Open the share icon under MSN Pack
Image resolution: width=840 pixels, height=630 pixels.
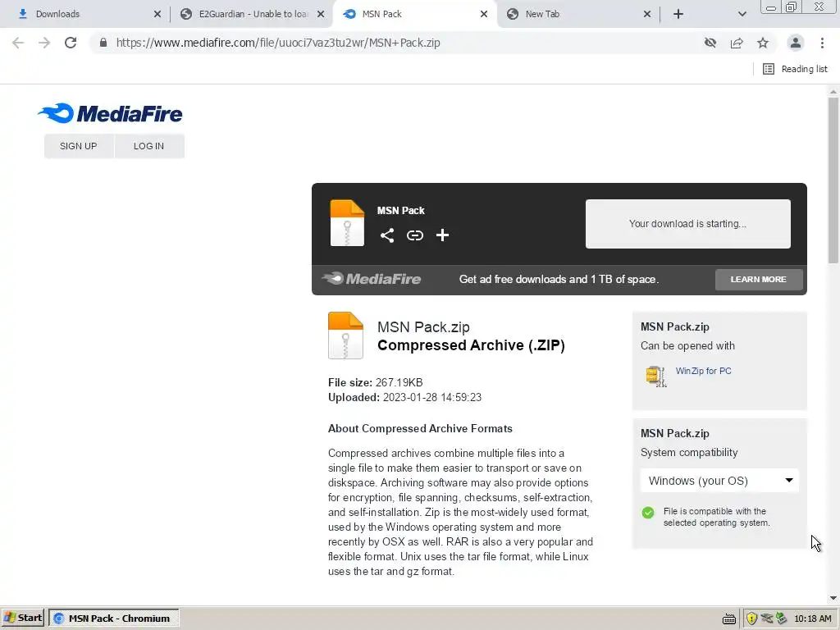[x=387, y=235]
